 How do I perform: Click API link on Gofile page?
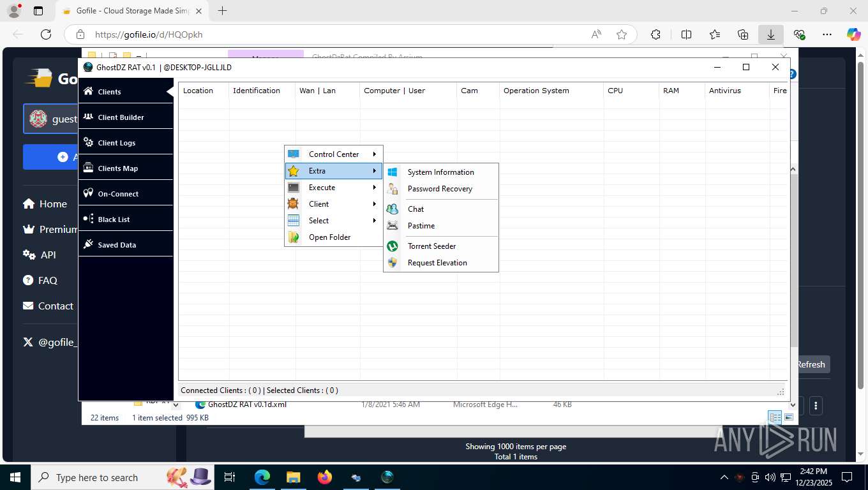click(x=40, y=255)
